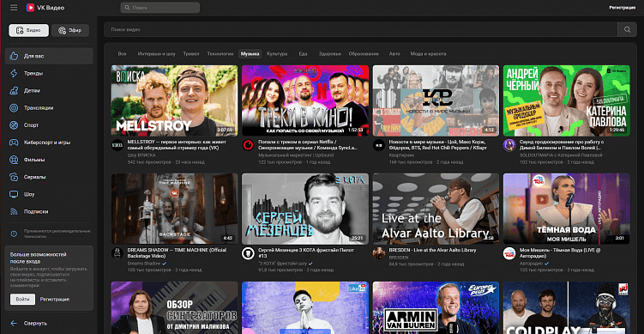Click Регистрация link in the sidebar card
644x334 pixels.
55,299
